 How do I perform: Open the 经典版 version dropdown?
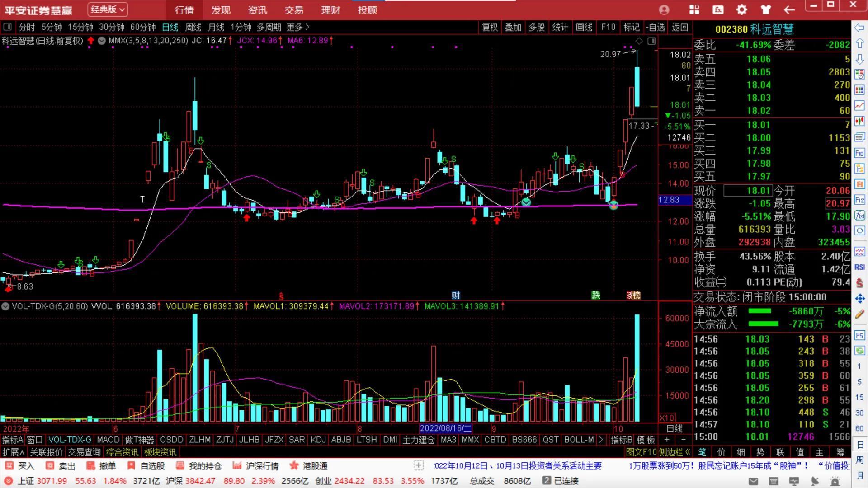[107, 9]
